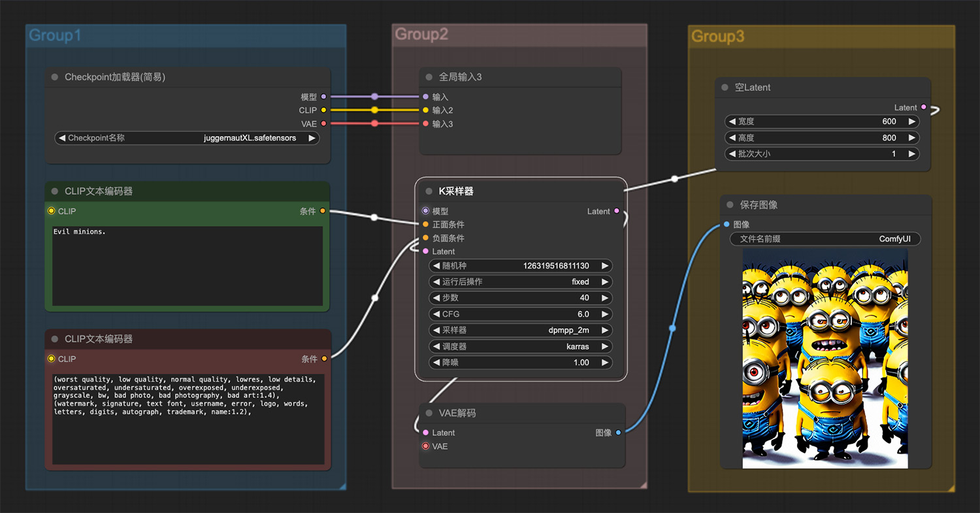The height and width of the screenshot is (513, 980).
Task: Click the K采样器 node title
Action: pyautogui.click(x=456, y=191)
